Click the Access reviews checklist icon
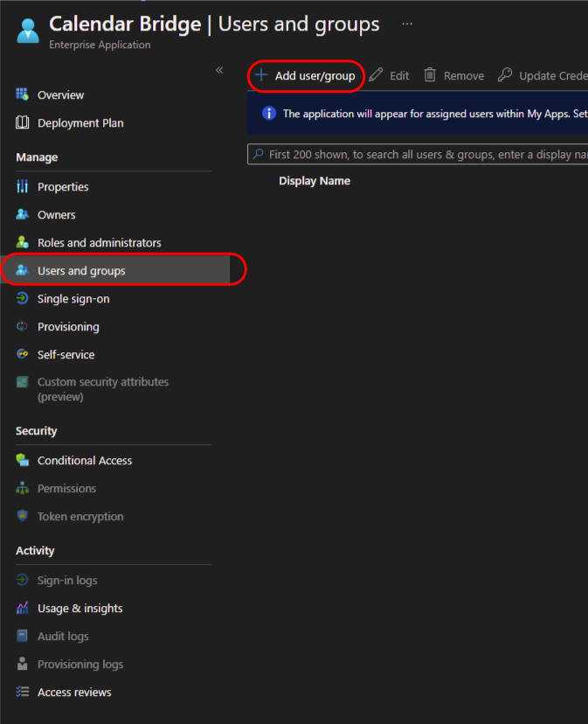 [22, 692]
